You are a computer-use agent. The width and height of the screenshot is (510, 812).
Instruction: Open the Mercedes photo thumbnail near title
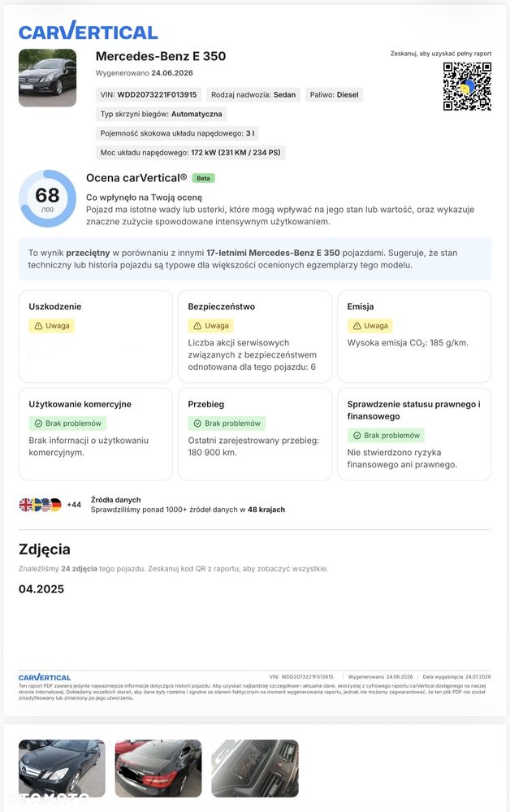point(48,78)
